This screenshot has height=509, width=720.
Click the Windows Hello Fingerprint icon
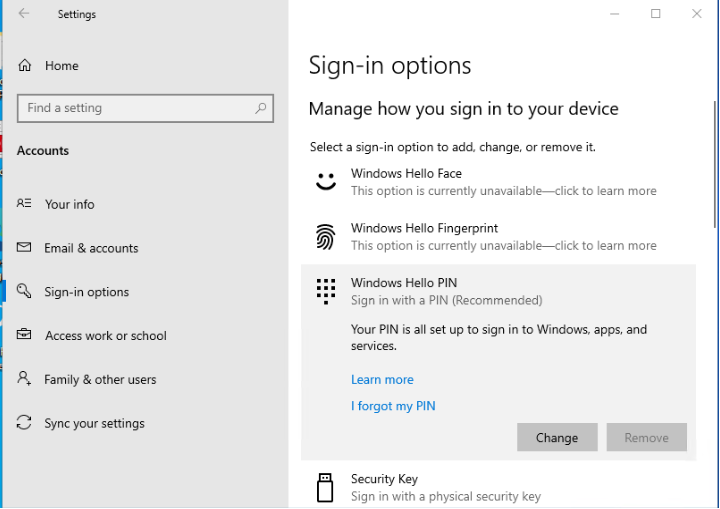326,237
